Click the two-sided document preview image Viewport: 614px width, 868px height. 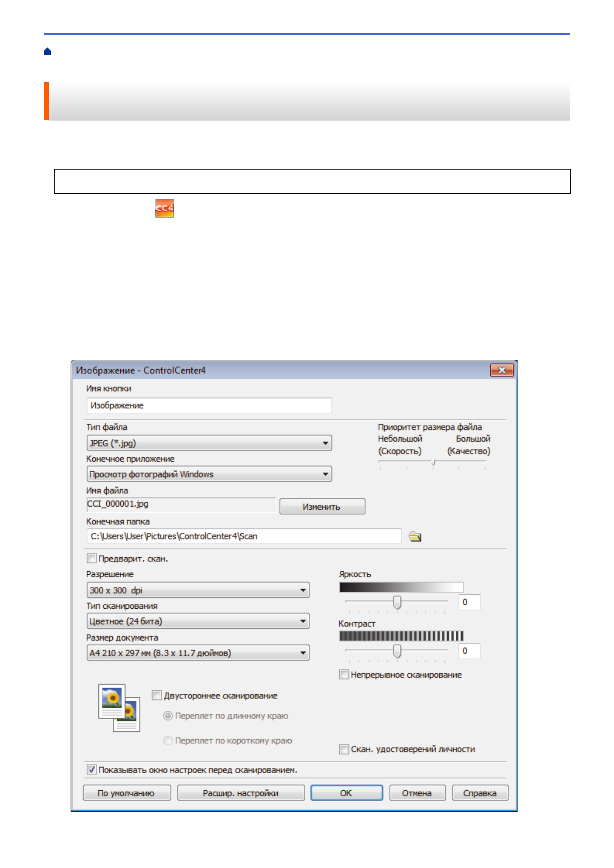click(x=119, y=708)
